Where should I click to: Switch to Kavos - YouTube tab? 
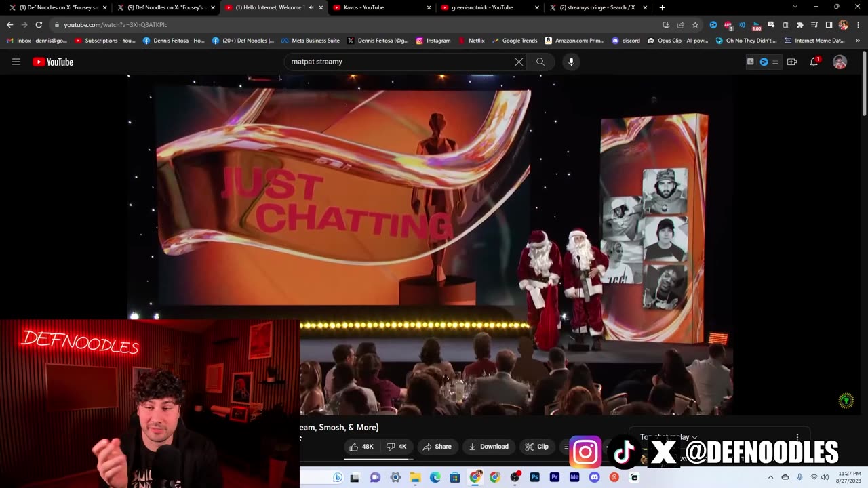click(381, 7)
